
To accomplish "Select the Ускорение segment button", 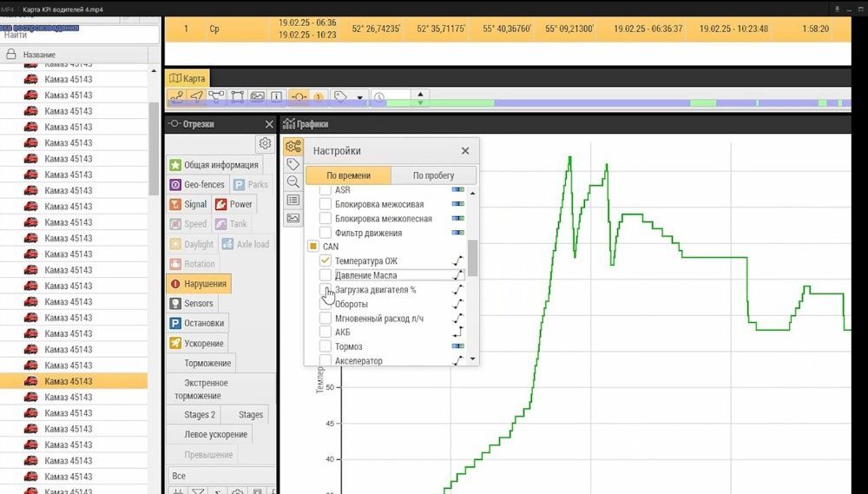I will tap(197, 343).
